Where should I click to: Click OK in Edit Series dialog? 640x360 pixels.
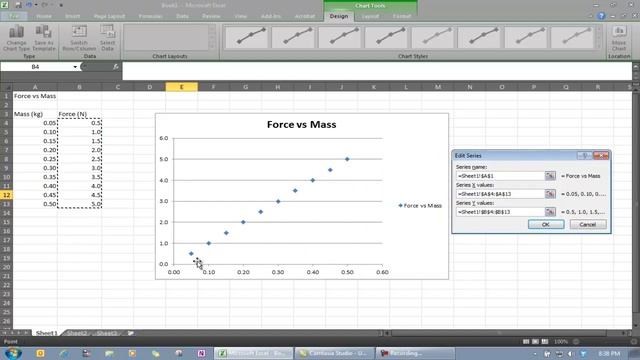coord(546,224)
